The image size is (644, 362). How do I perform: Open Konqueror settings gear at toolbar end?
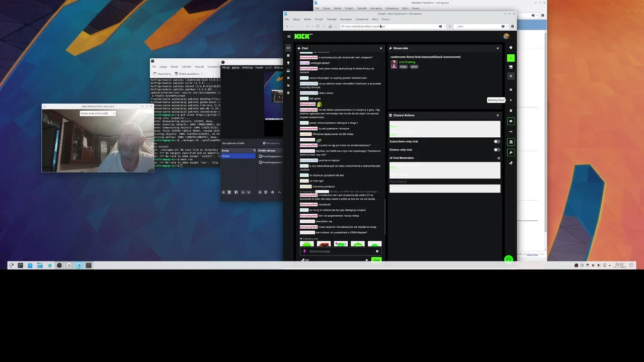pyautogui.click(x=512, y=26)
